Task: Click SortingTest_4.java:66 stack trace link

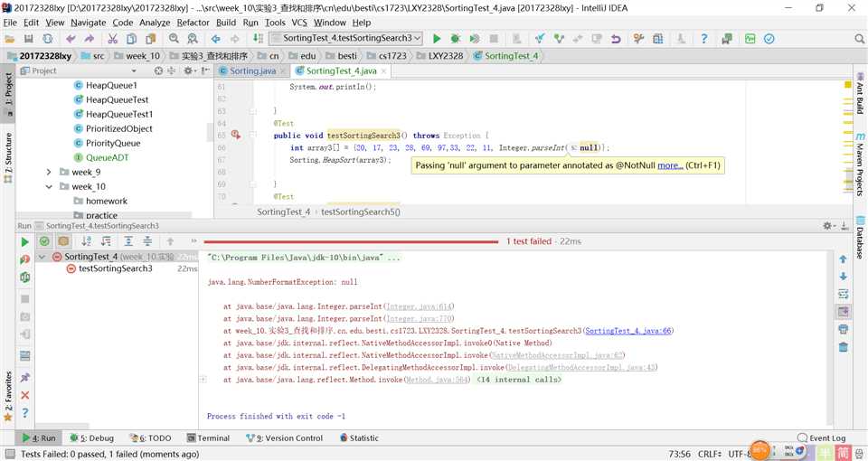Action: point(628,331)
